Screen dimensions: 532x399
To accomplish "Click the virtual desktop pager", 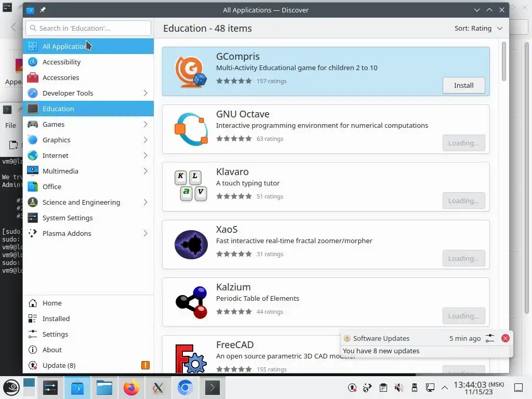I will (x=29, y=388).
